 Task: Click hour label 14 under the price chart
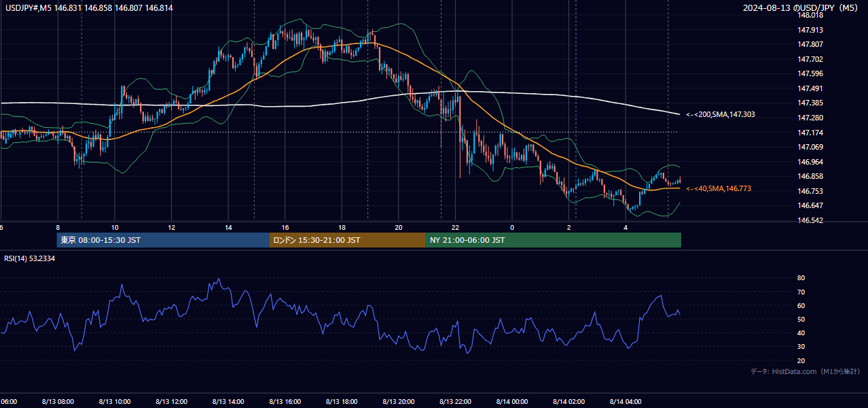pyautogui.click(x=228, y=227)
